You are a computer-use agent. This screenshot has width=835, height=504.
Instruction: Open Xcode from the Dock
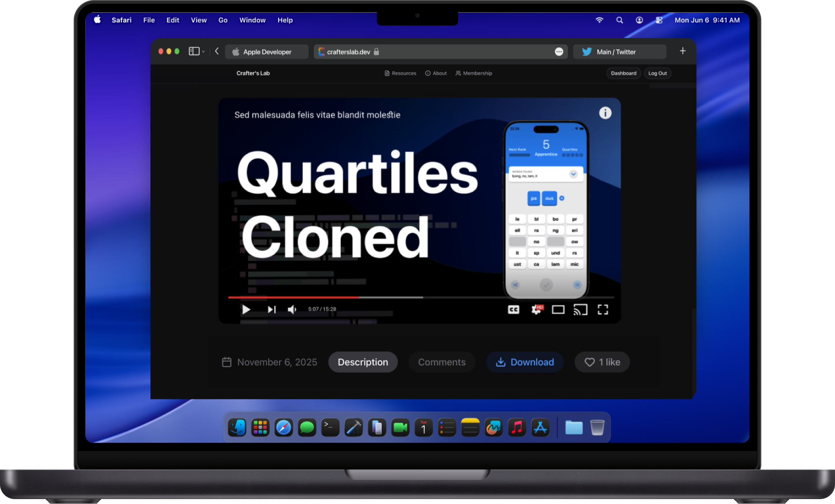pyautogui.click(x=353, y=427)
